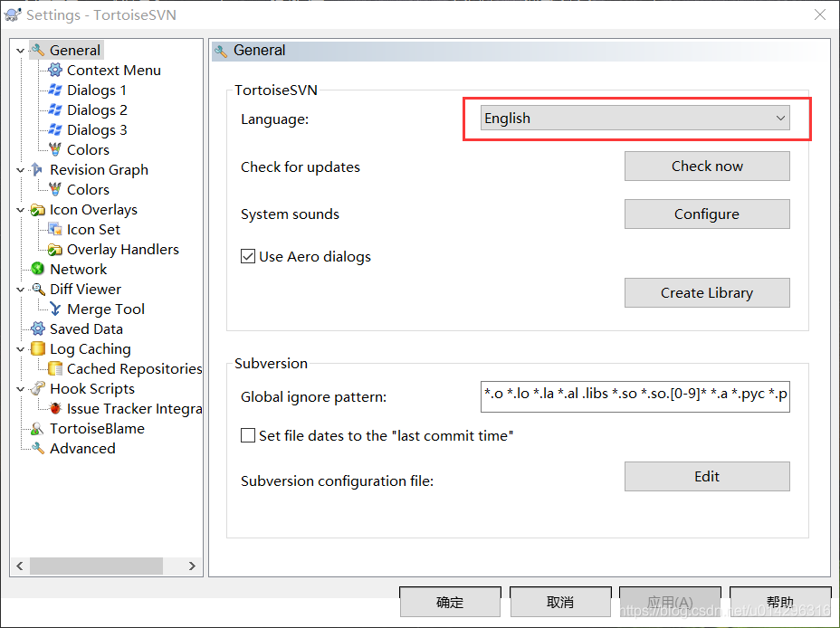Click the 取消 (Cancel) button

point(560,602)
